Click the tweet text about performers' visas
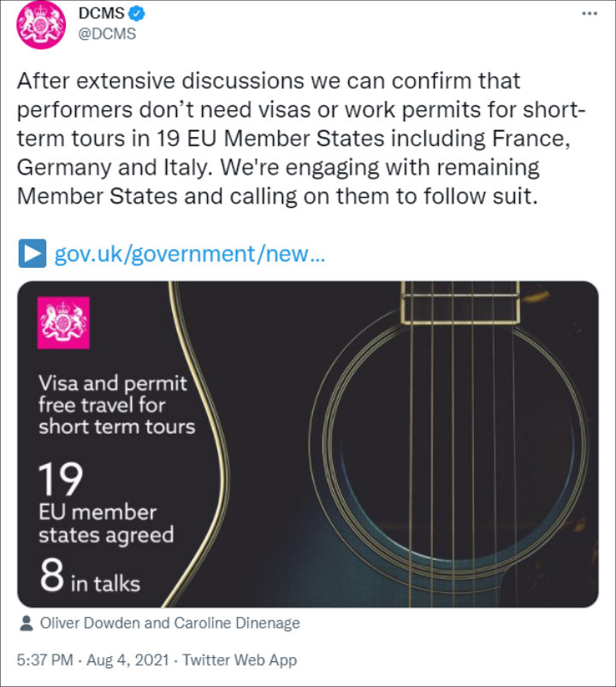Image resolution: width=616 pixels, height=687 pixels. coord(301,139)
